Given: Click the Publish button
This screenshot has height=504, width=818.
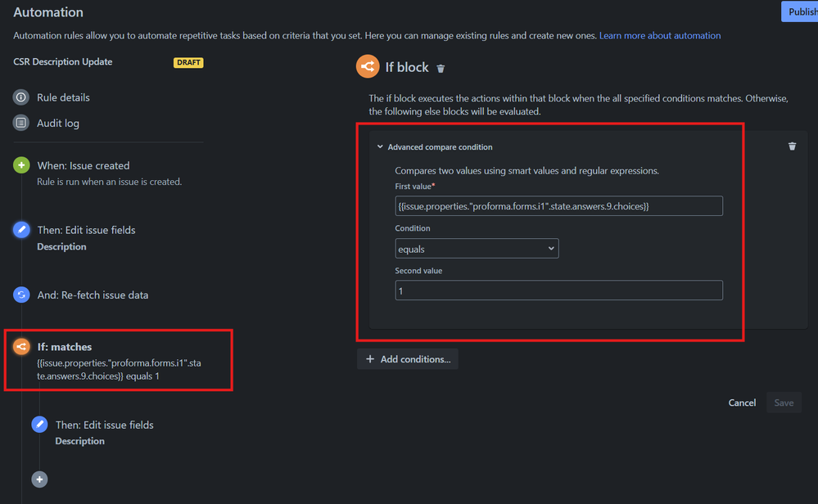Looking at the screenshot, I should pyautogui.click(x=800, y=11).
